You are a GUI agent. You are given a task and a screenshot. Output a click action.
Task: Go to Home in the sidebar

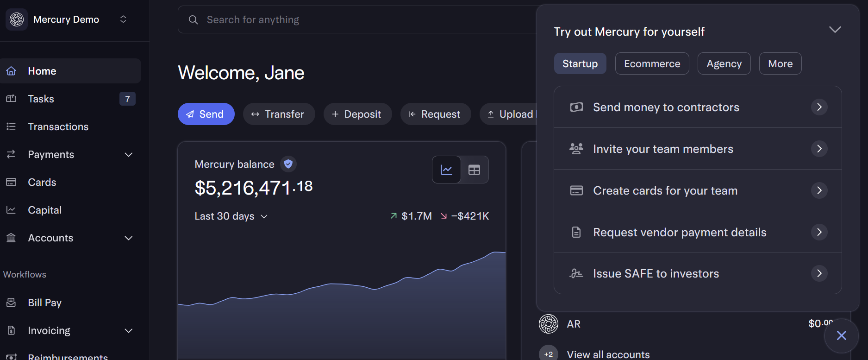pyautogui.click(x=70, y=71)
